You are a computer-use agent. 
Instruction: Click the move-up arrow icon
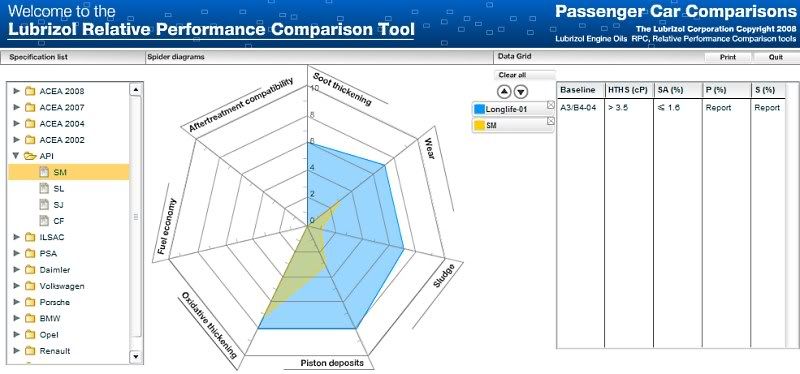pyautogui.click(x=504, y=92)
